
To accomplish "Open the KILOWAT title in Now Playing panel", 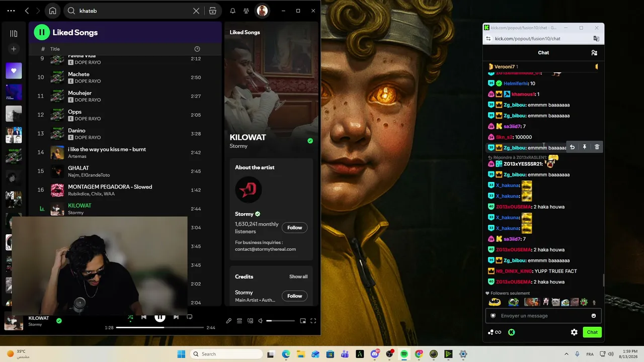I will tap(248, 137).
